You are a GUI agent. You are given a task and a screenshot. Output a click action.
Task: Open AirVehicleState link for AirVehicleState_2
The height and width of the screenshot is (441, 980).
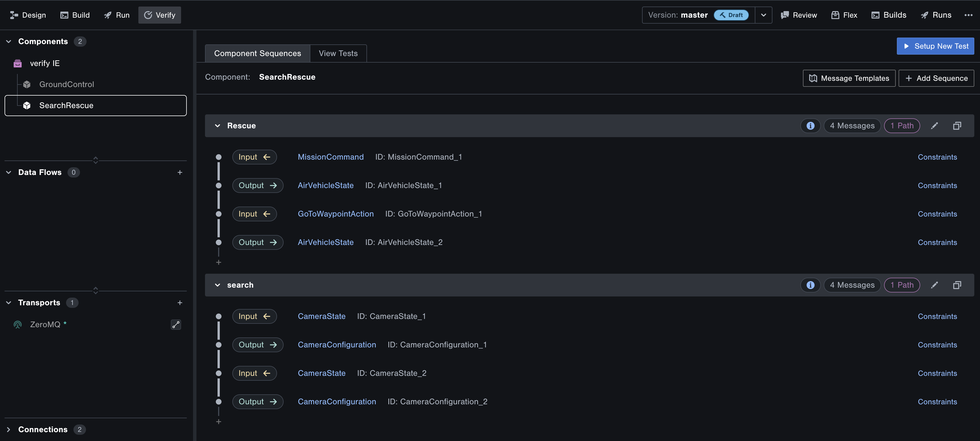coord(325,242)
